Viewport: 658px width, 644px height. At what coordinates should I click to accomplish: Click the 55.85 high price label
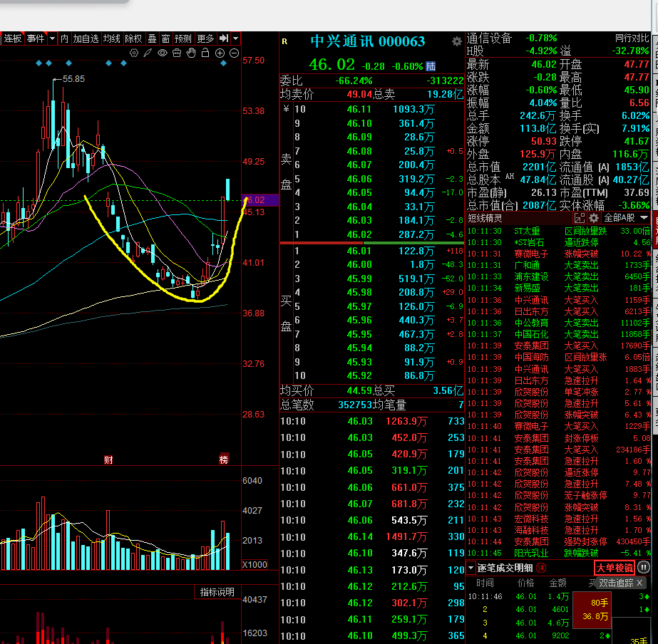pyautogui.click(x=73, y=79)
